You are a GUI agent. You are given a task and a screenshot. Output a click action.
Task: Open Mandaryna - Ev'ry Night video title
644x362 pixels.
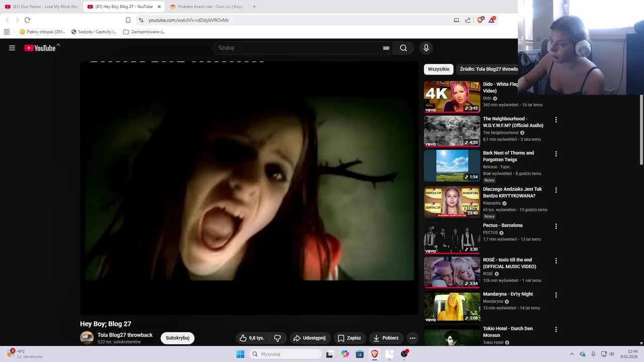508,294
